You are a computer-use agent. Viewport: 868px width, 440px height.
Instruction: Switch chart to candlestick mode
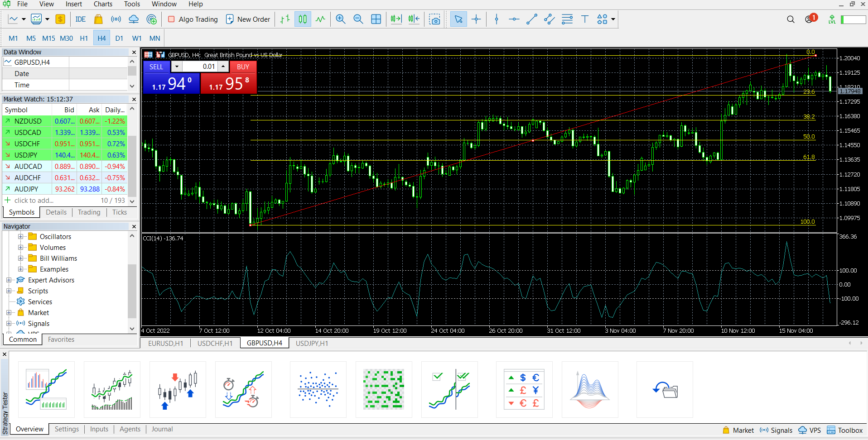tap(303, 19)
